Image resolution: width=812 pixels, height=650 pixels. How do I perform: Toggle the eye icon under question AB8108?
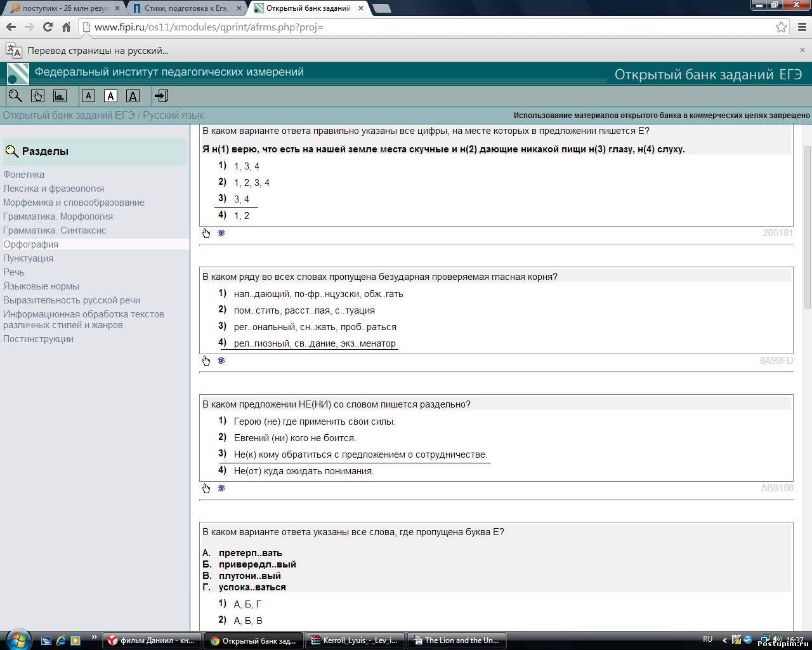tap(221, 488)
